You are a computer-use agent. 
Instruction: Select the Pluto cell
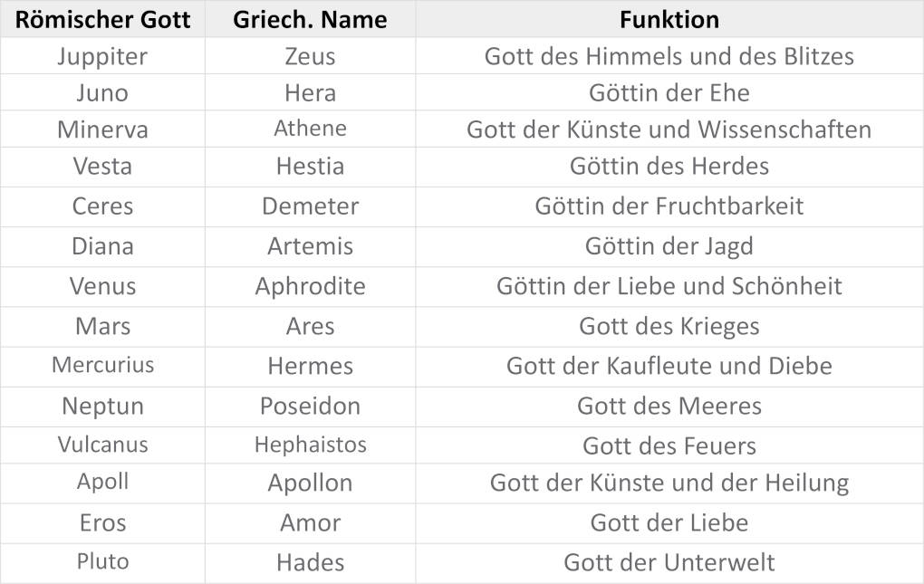102,561
